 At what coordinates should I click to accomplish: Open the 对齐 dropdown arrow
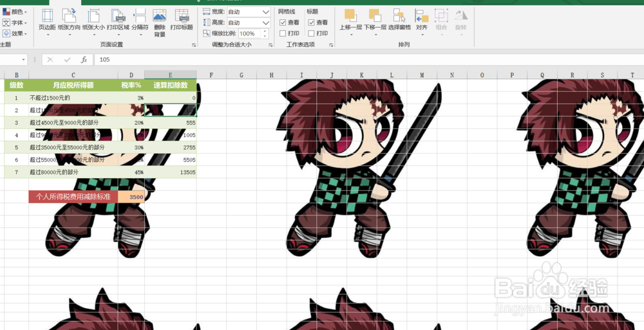tap(422, 35)
